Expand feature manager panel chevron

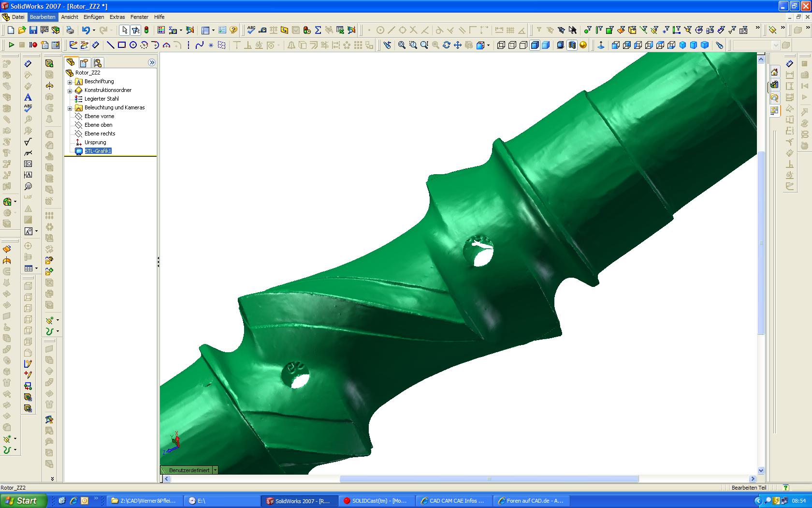point(152,62)
